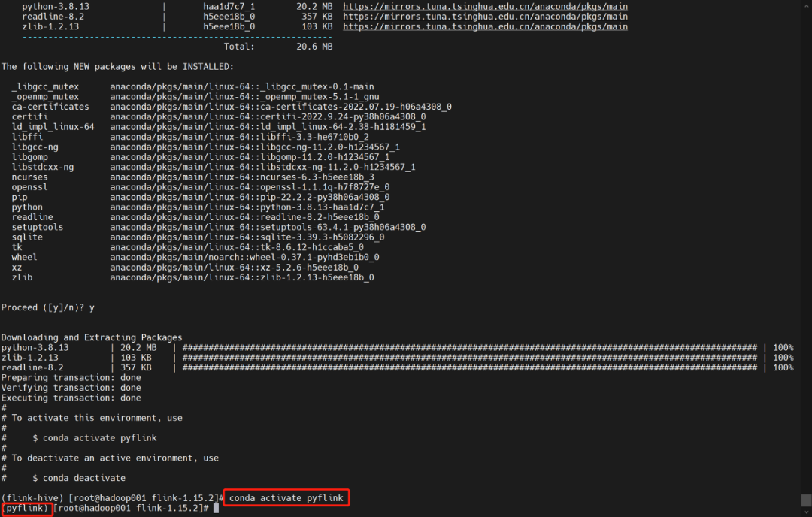Open the mirror link on the readline-8.2 row
The width and height of the screenshot is (812, 517).
485,17
